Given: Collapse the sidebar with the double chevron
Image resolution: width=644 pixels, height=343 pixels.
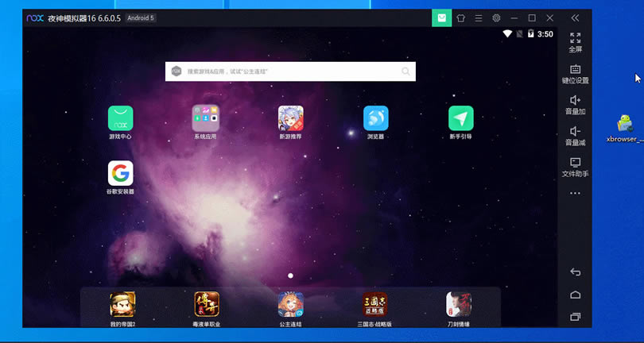Looking at the screenshot, I should (x=575, y=17).
